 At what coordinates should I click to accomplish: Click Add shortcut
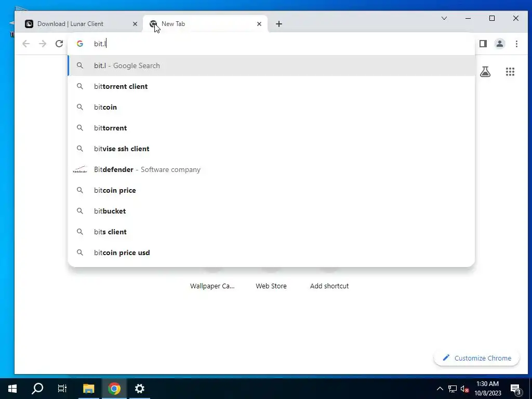(x=329, y=286)
